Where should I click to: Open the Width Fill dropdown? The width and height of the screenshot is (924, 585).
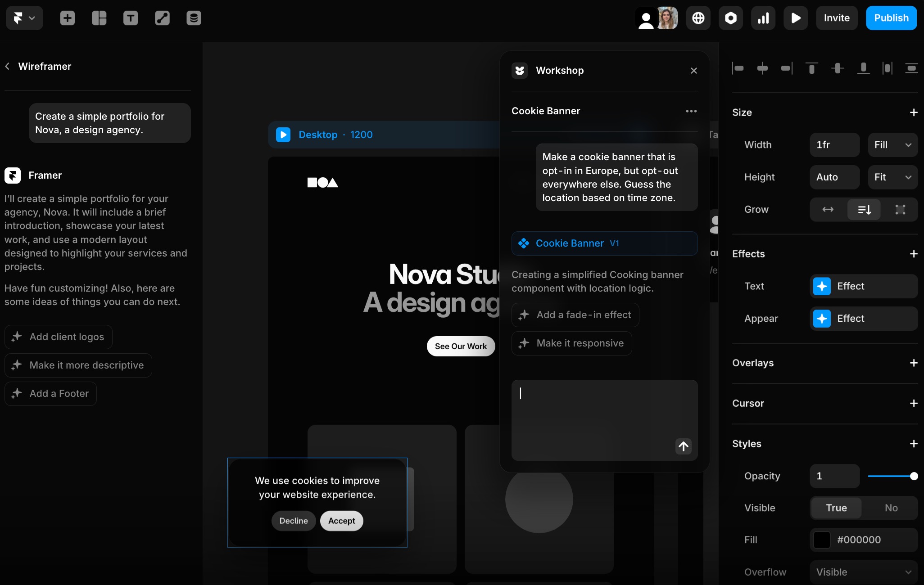point(892,145)
